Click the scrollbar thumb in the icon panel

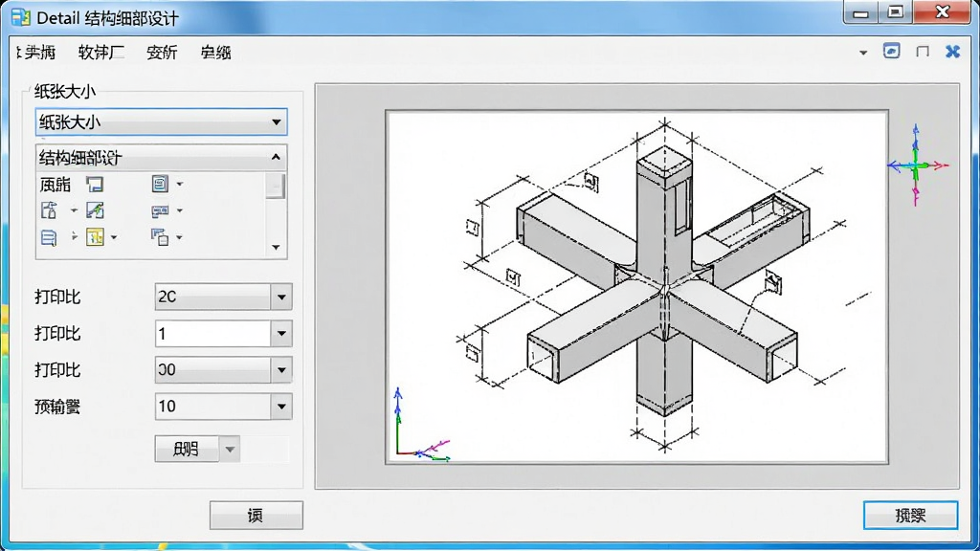pyautogui.click(x=275, y=186)
